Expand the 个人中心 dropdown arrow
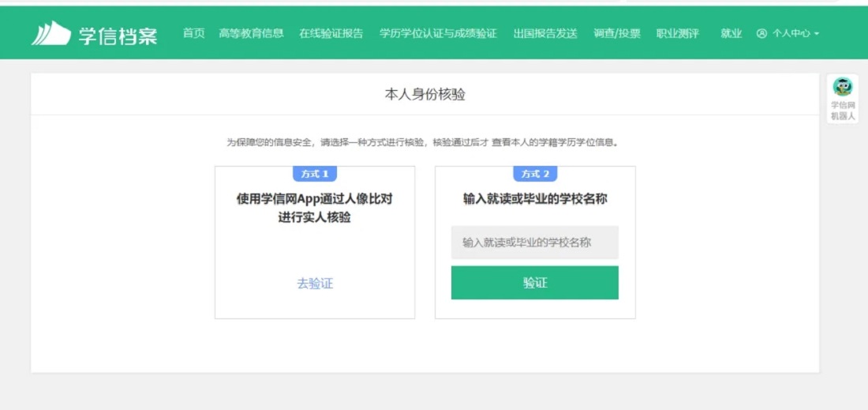The width and height of the screenshot is (868, 410). 817,34
